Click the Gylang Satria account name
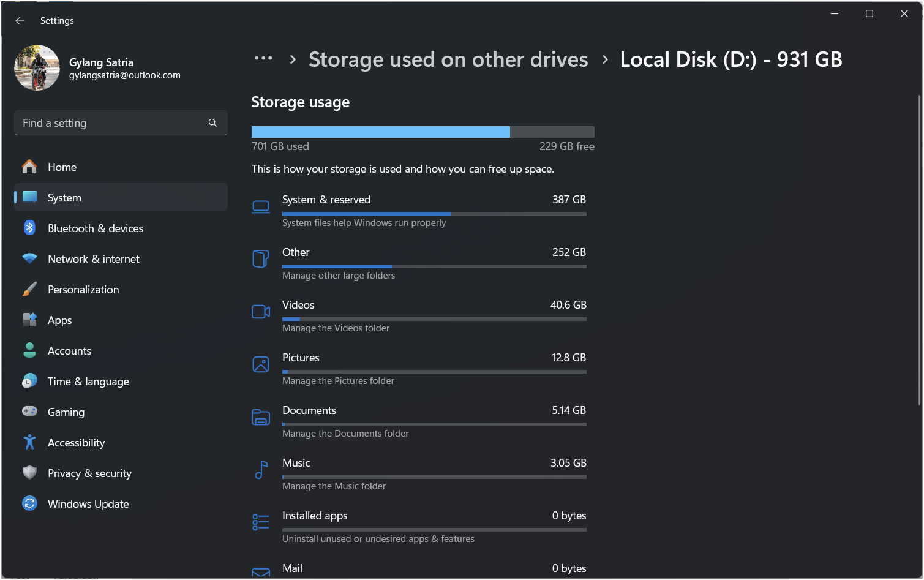924x580 pixels. [x=101, y=62]
